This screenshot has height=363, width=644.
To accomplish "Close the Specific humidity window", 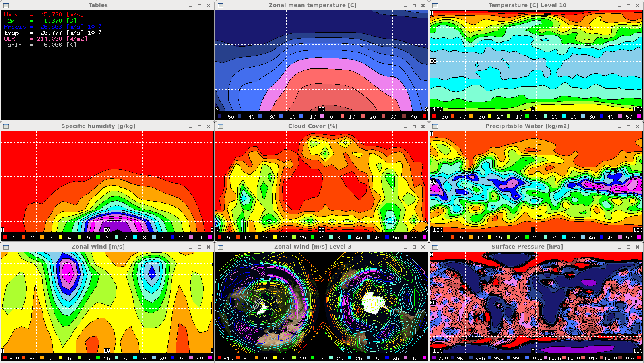I will click(x=208, y=126).
